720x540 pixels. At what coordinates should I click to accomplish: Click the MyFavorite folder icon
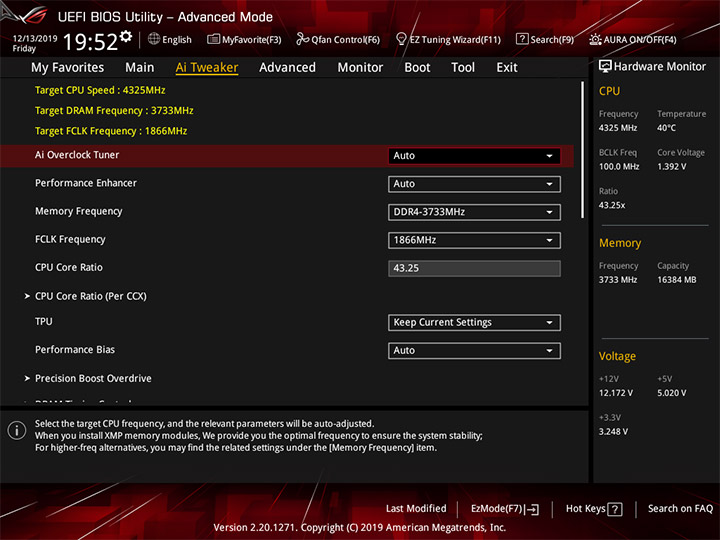(x=214, y=39)
